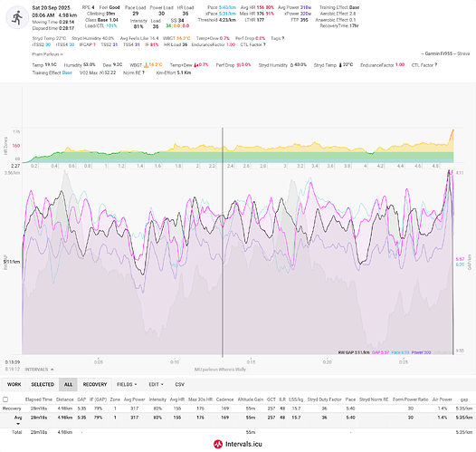Open the Strava source link

coord(463,53)
